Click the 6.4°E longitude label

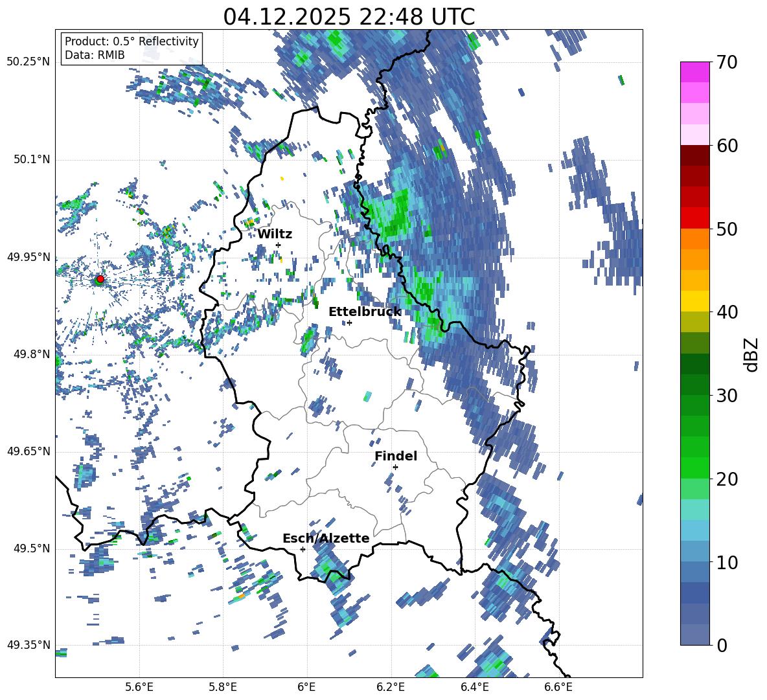tap(474, 688)
